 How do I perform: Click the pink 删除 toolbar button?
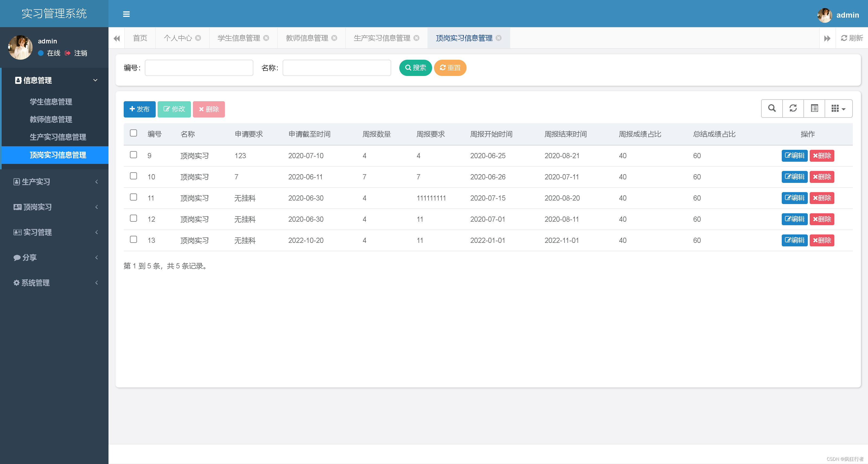pos(209,109)
